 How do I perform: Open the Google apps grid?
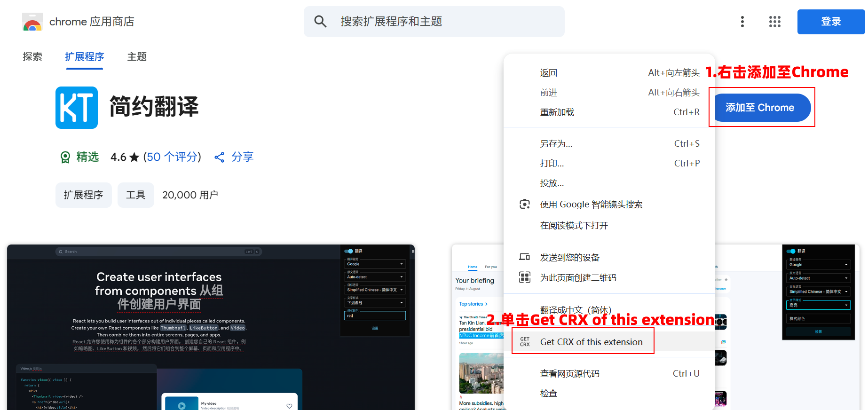point(775,22)
